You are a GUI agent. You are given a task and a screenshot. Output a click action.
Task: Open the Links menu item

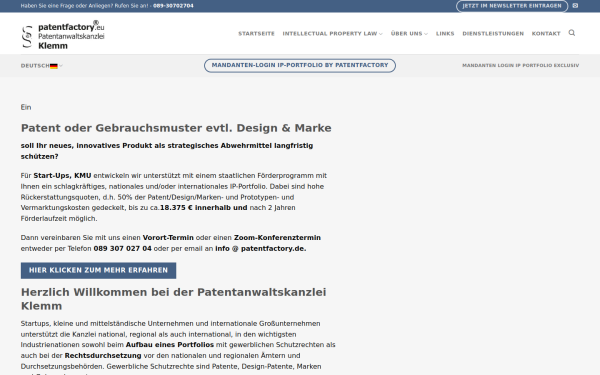coord(445,34)
